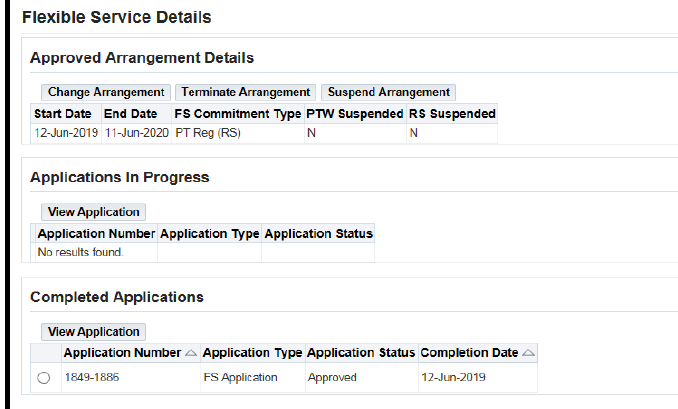The width and height of the screenshot is (678, 409).
Task: Sort ascending by Application Number arrow icon
Action: (191, 353)
